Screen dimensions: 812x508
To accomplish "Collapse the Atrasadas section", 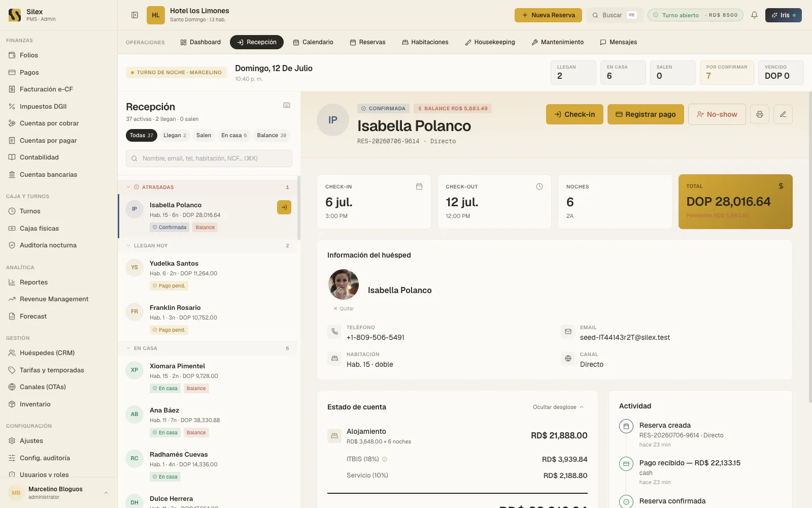I will tap(128, 187).
